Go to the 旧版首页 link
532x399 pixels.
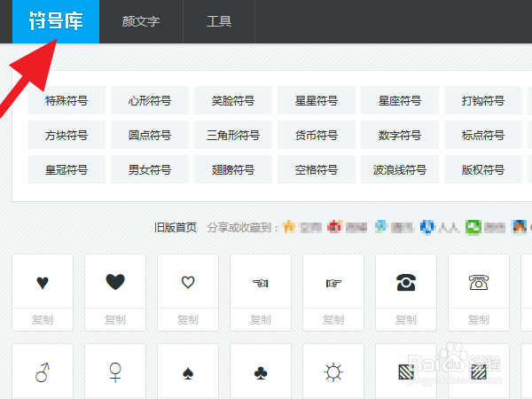point(176,227)
